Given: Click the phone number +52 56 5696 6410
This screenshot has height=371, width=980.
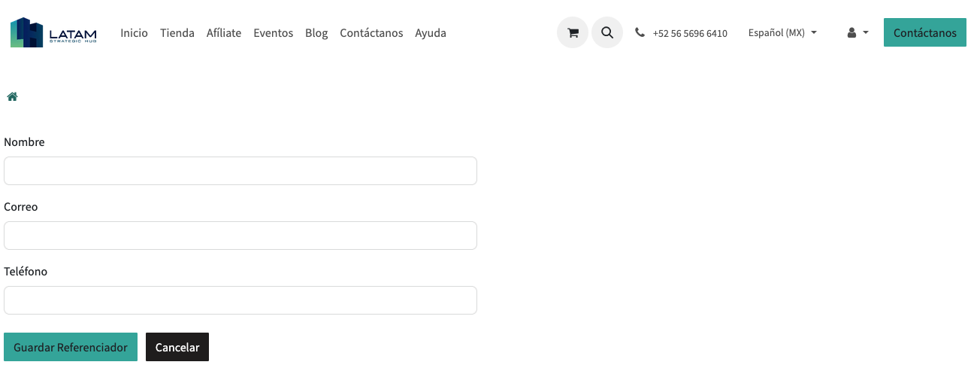Looking at the screenshot, I should [x=690, y=34].
